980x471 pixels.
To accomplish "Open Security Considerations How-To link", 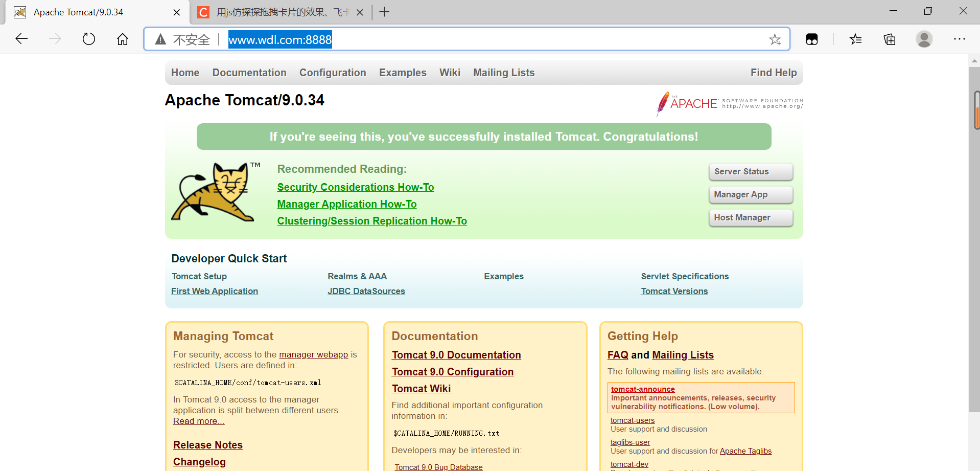I will [x=356, y=187].
